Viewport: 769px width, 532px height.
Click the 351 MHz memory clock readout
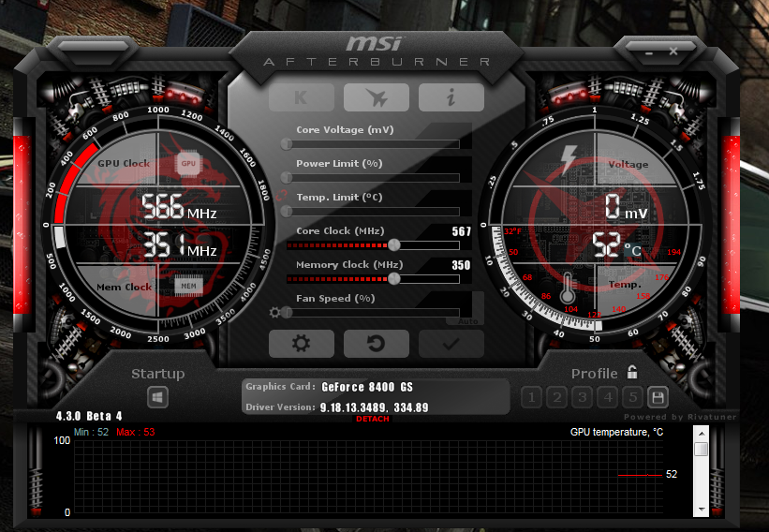point(180,244)
